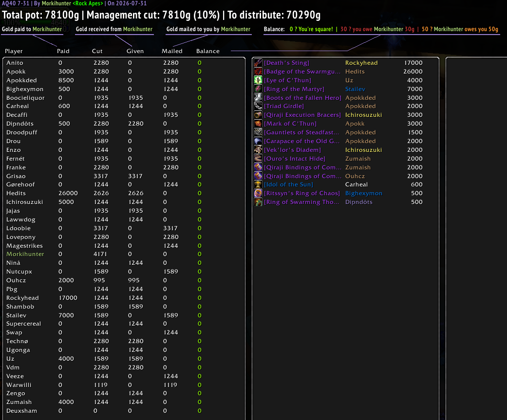Click the Death's Sting item icon
The height and width of the screenshot is (420, 507).
click(258, 63)
